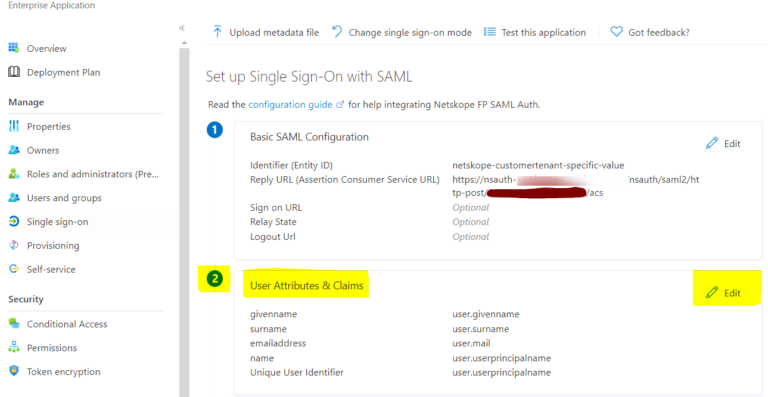
Task: Click Change single sign-on mode
Action: tap(410, 32)
